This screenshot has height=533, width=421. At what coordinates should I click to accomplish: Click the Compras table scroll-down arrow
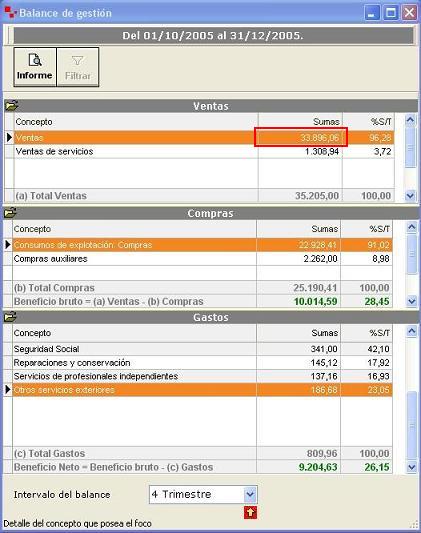click(x=412, y=301)
